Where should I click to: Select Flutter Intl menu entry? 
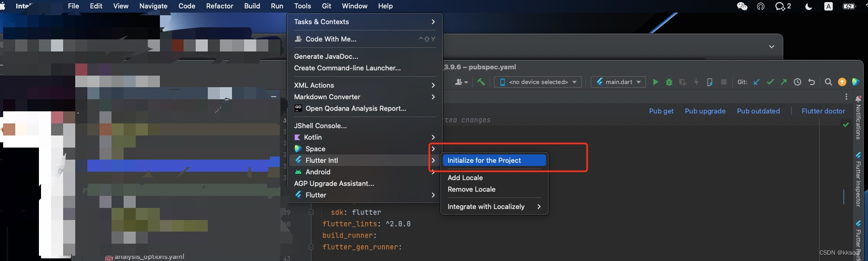point(365,160)
